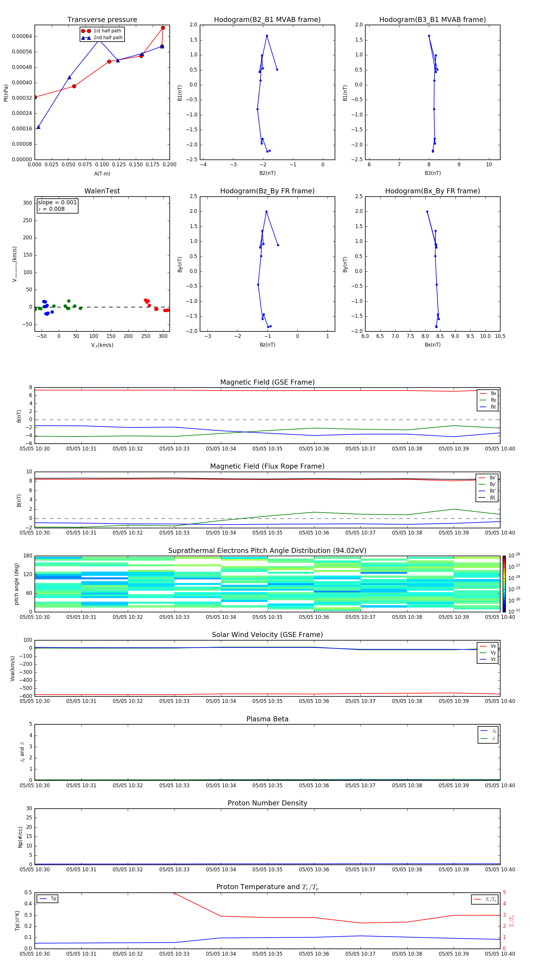Click the 'Plasma Beta' panel title

(267, 719)
